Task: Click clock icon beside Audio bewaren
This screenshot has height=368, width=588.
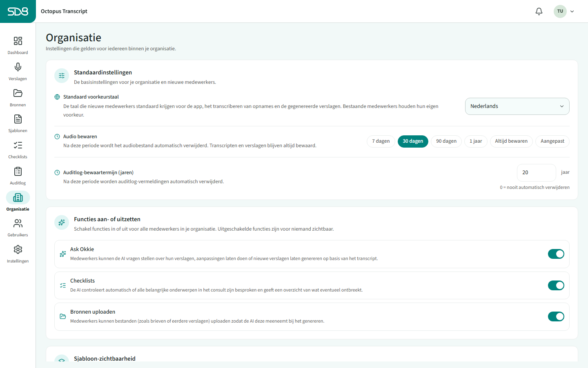Action: (57, 137)
